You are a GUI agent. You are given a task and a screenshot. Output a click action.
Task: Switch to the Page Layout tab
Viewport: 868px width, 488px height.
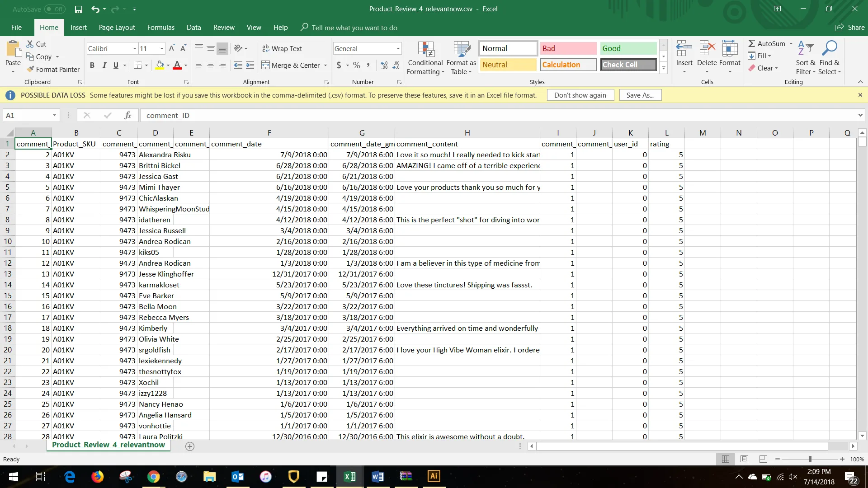click(x=117, y=28)
